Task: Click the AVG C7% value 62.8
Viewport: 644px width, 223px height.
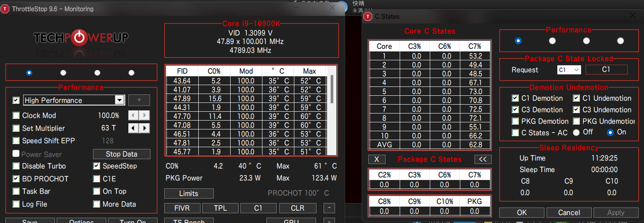Action: click(x=475, y=145)
